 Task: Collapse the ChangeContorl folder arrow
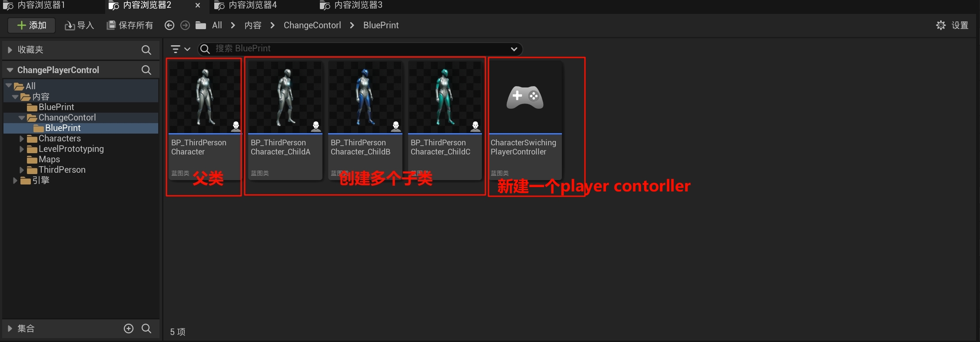click(x=22, y=117)
